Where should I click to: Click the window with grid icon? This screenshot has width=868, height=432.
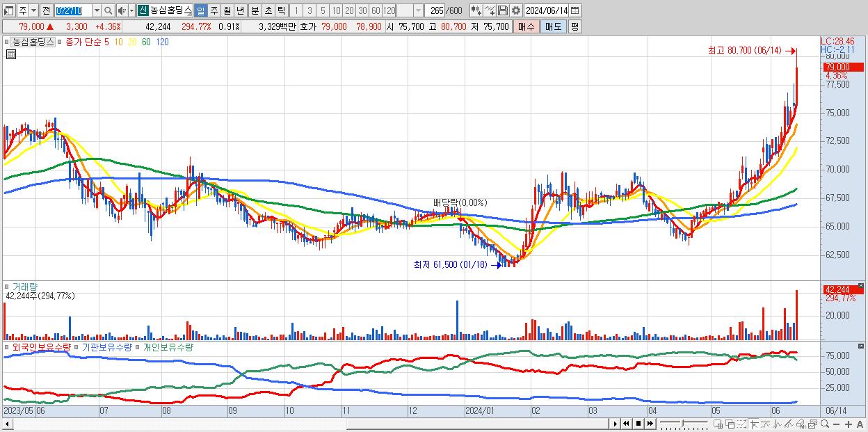tap(718, 424)
